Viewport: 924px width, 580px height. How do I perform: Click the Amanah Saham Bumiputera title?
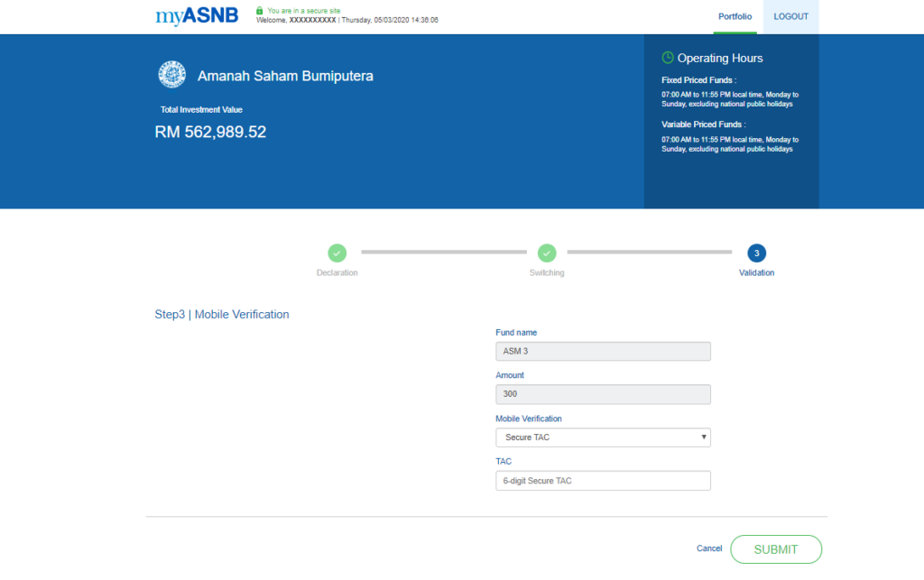tap(285, 76)
